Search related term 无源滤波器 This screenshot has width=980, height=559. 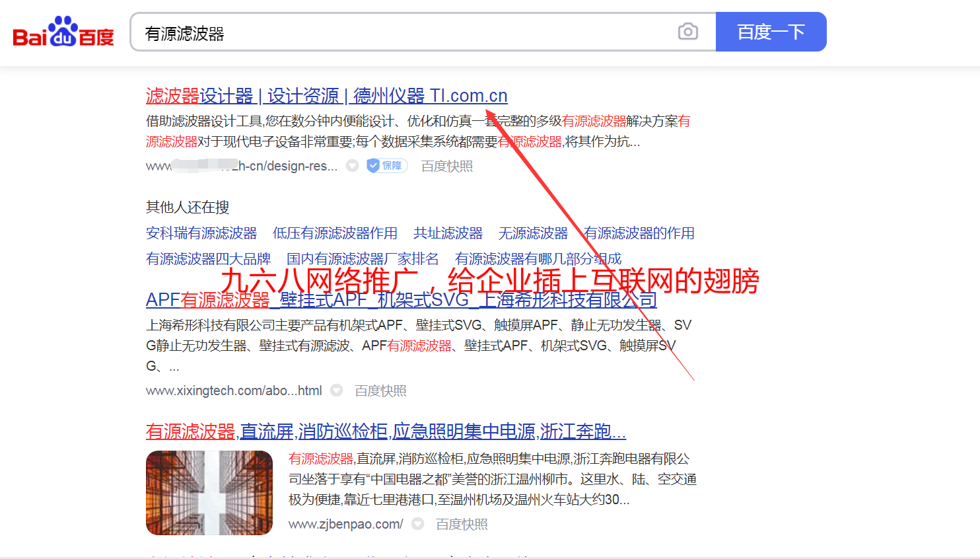click(533, 233)
